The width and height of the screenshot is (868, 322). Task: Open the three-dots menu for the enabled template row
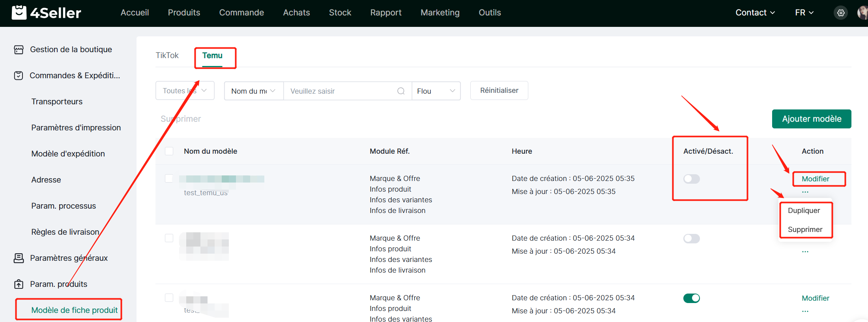[x=805, y=311]
